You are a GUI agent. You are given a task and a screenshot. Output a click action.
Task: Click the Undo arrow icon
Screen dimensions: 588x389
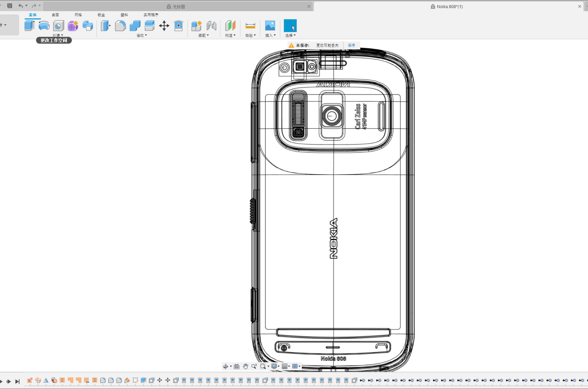pos(21,5)
